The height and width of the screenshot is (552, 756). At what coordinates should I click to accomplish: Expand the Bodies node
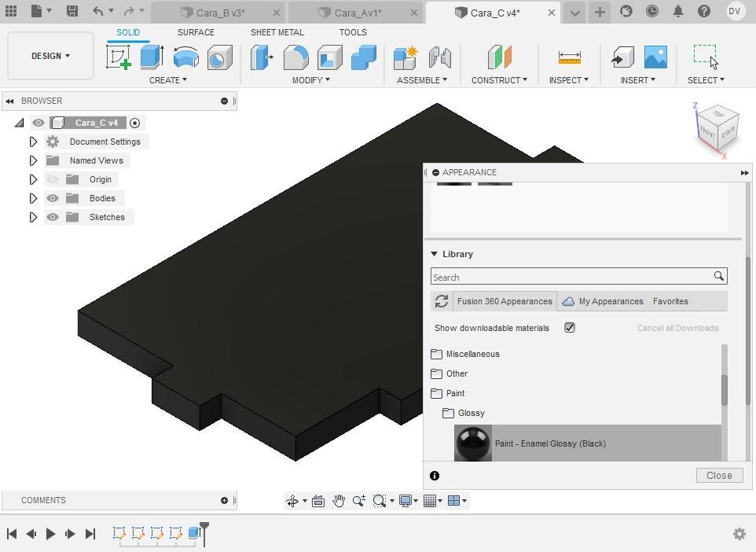33,198
